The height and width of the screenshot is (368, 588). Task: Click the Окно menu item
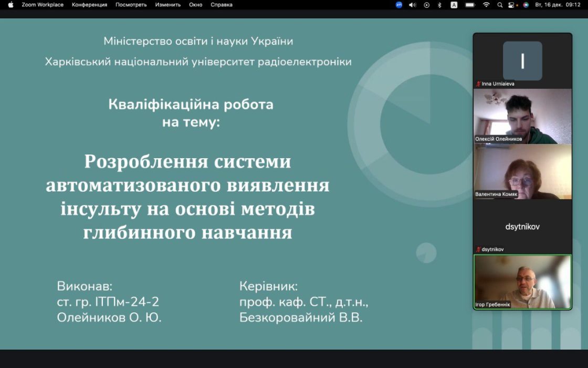(195, 5)
